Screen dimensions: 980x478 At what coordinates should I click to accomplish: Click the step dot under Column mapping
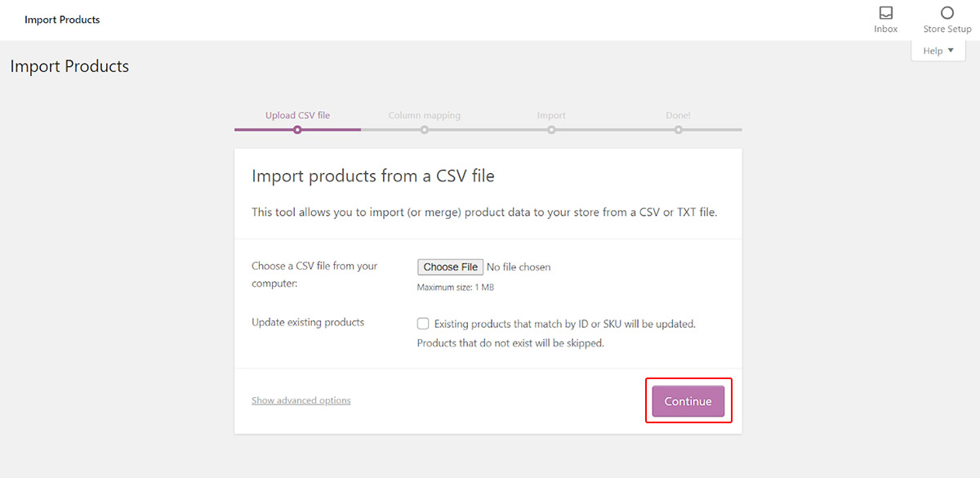pyautogui.click(x=425, y=129)
